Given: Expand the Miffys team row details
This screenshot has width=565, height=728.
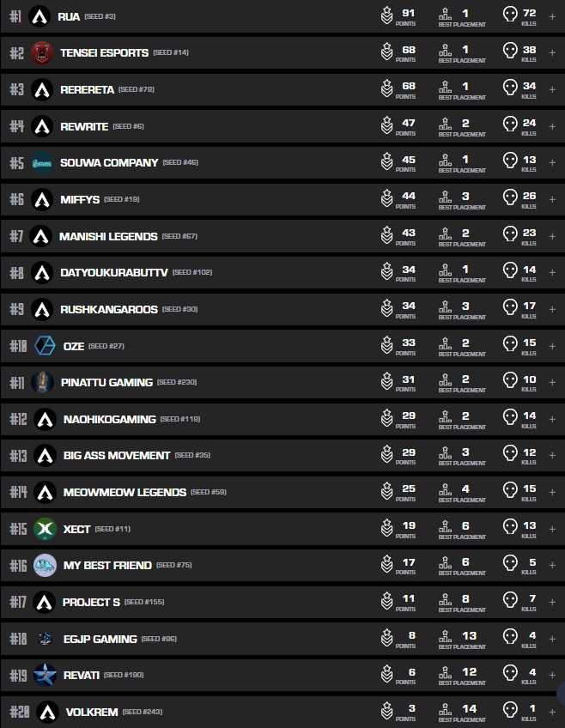Looking at the screenshot, I should coord(552,199).
